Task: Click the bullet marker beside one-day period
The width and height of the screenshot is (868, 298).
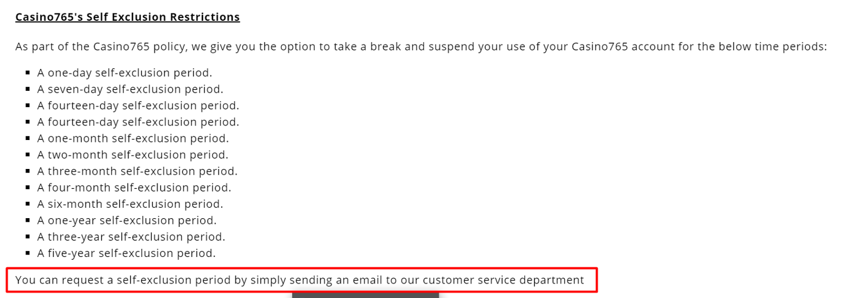Action: [28, 73]
